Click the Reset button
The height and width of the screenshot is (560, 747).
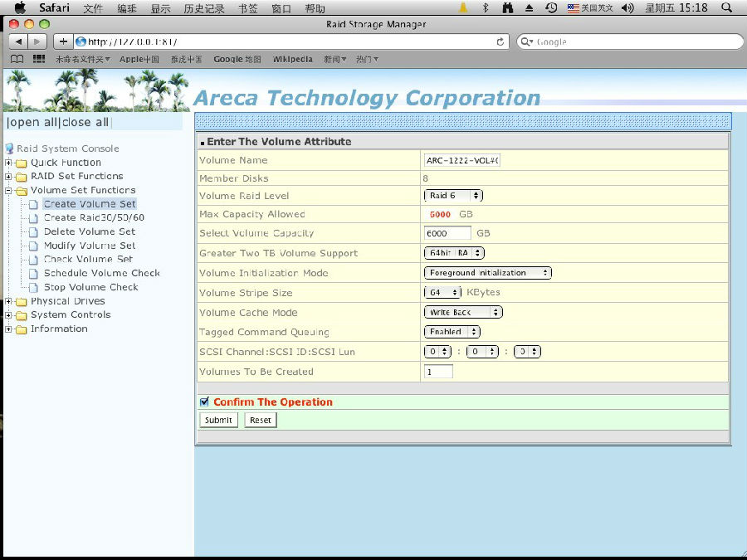pyautogui.click(x=261, y=420)
